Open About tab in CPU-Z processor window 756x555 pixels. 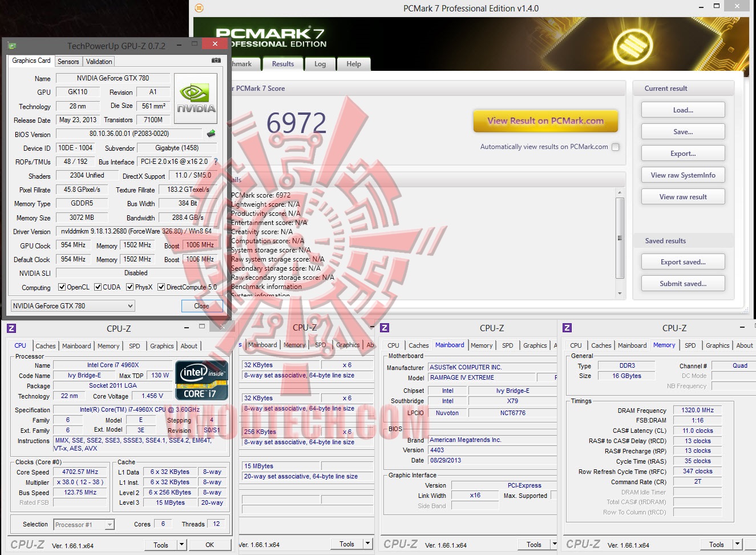(189, 346)
